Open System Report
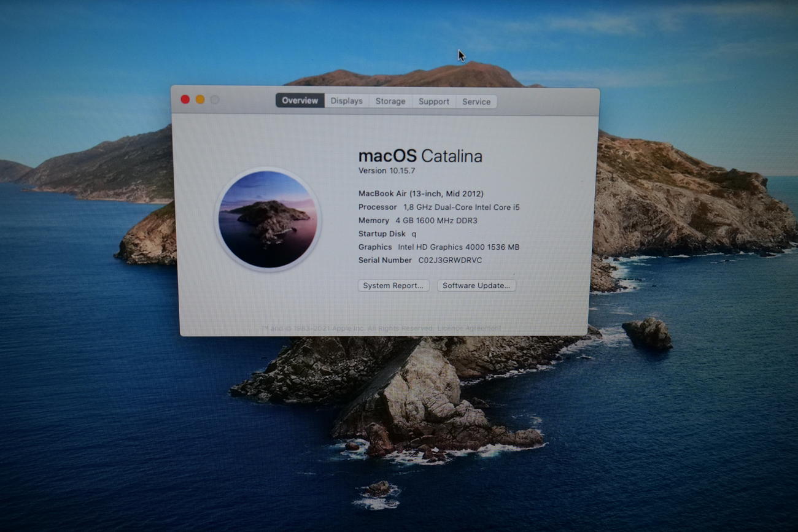 tap(393, 285)
